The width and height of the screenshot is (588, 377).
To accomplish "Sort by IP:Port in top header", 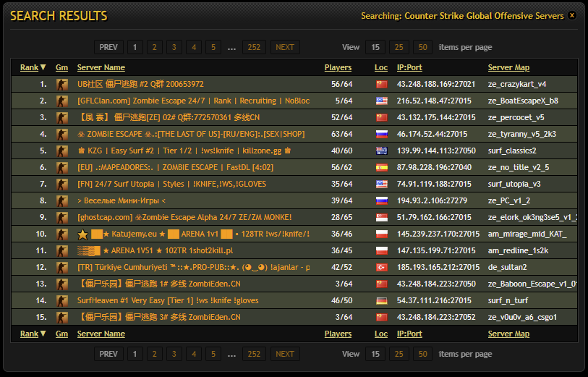I will click(409, 67).
